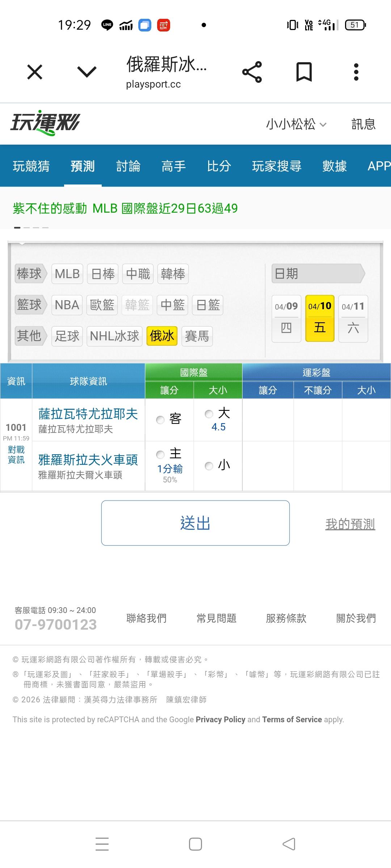This screenshot has width=391, height=868.
Task: Tap the LINE notification icon in status bar
Action: tap(107, 25)
